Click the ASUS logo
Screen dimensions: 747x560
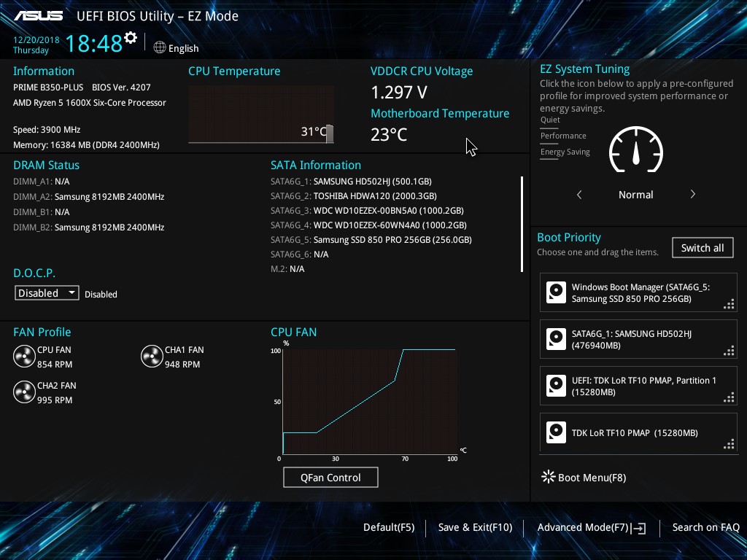click(38, 16)
